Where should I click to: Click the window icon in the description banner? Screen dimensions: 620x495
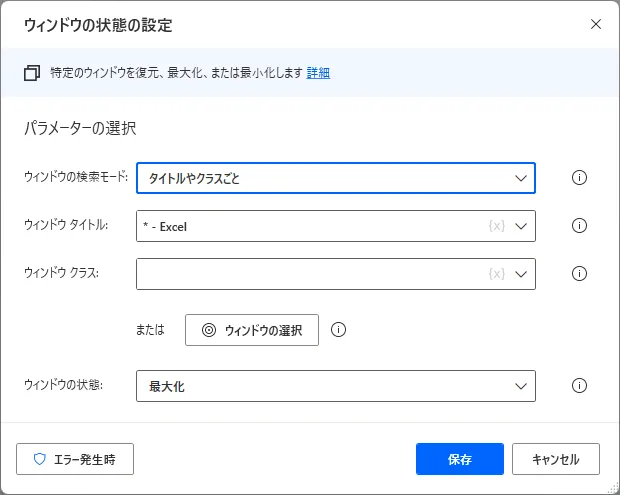coord(32,73)
